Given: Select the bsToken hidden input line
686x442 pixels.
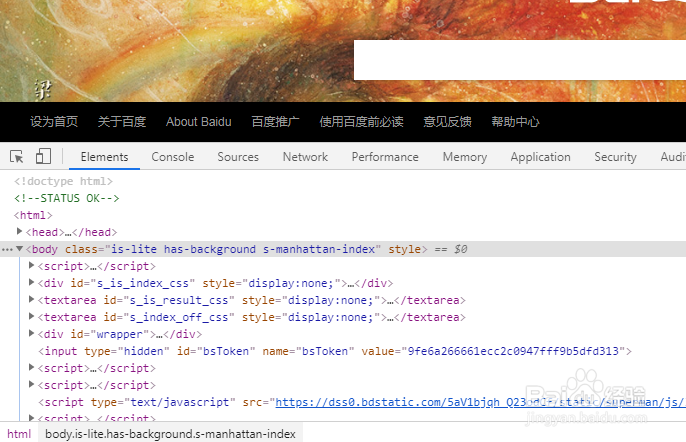Looking at the screenshot, I should 335,351.
